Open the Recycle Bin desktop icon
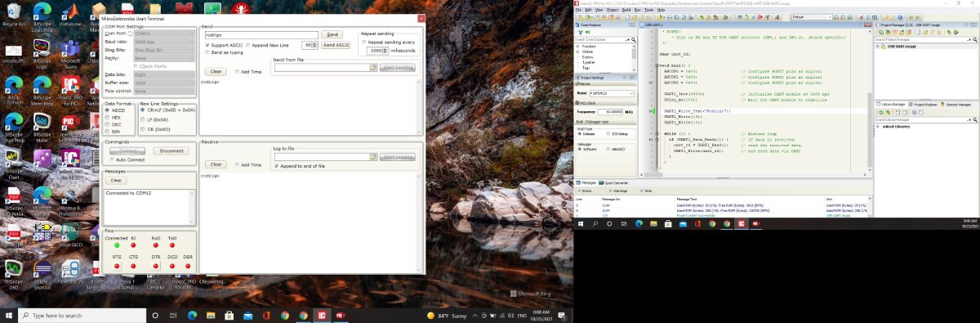This screenshot has width=980, height=323. (14, 13)
